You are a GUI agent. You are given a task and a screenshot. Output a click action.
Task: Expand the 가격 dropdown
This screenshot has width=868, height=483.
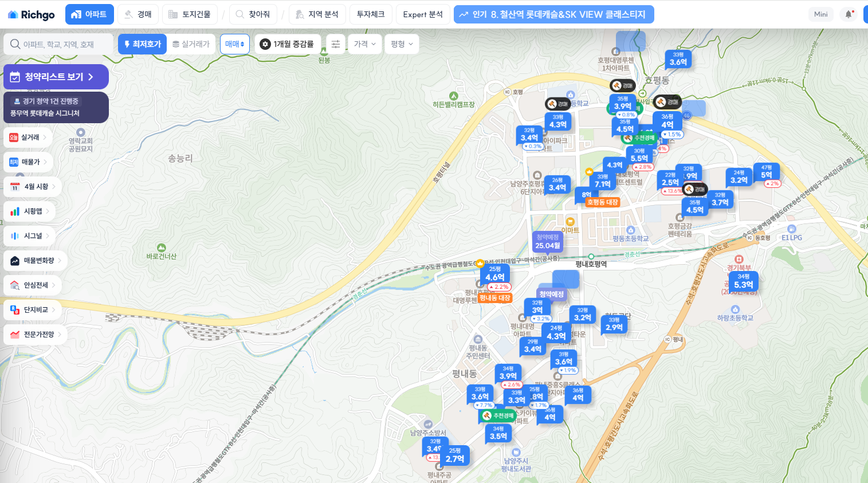tap(365, 44)
